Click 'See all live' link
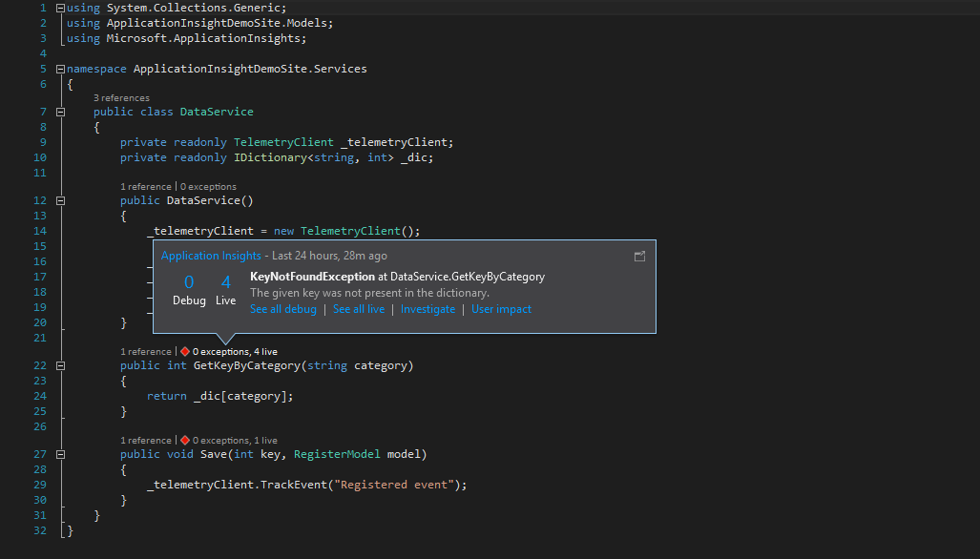Viewport: 980px width, 559px height. (359, 309)
